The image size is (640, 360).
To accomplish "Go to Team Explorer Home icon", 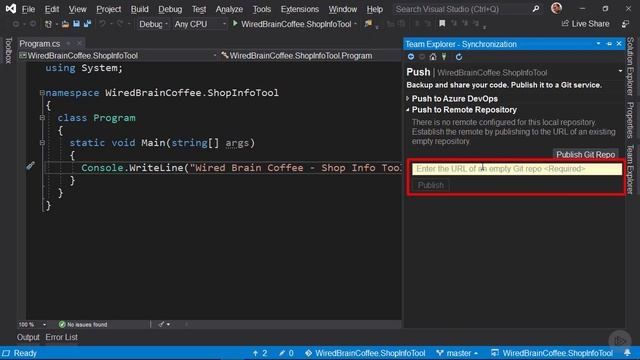I will point(433,57).
